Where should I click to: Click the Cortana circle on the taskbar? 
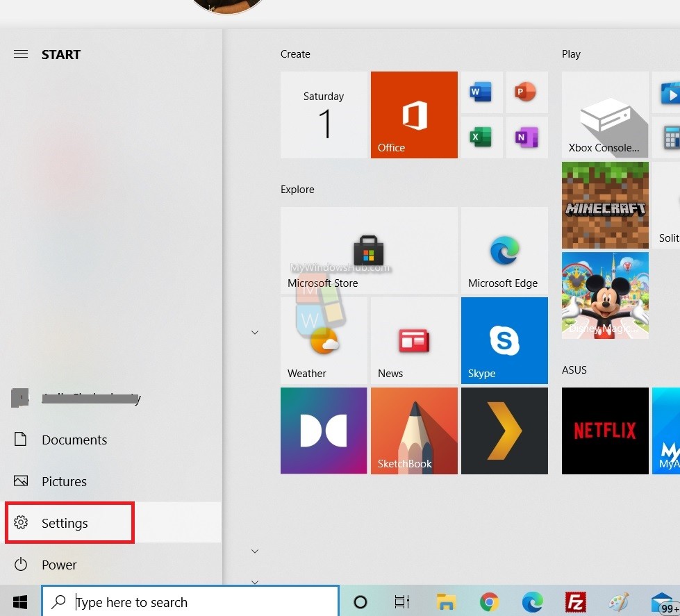tap(360, 601)
